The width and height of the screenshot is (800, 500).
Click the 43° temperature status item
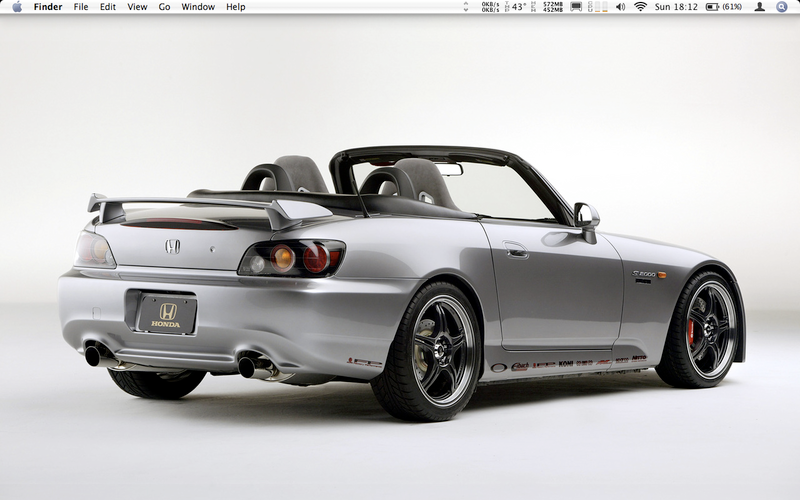pos(517,7)
